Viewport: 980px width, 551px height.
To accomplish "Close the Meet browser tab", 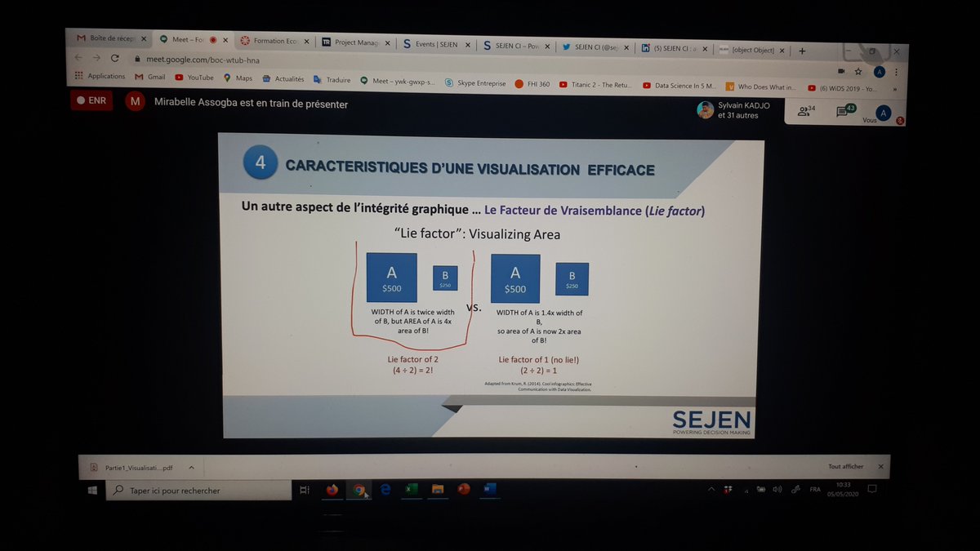I will click(224, 39).
